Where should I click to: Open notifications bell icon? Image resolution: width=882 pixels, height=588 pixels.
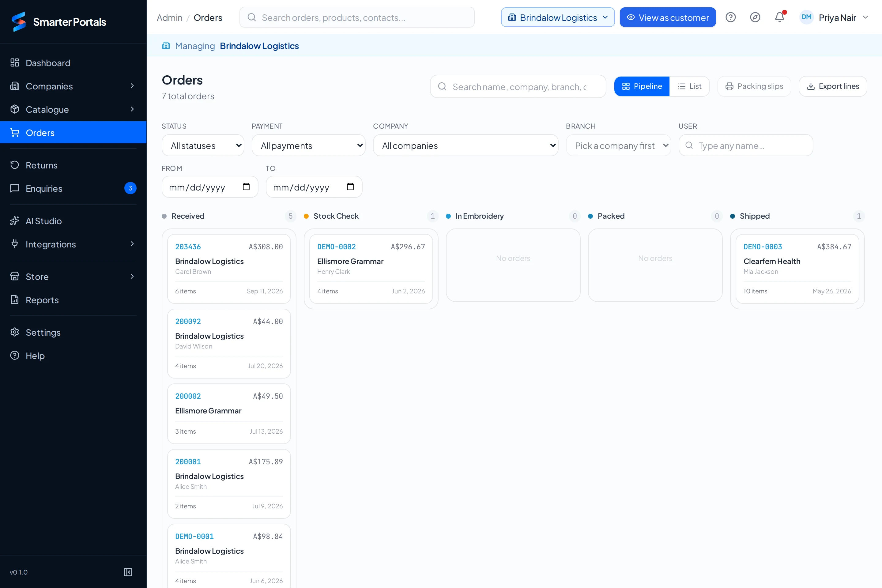tap(780, 17)
